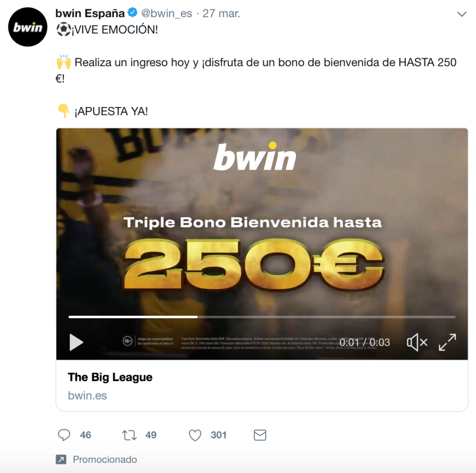
Task: Open the 27 mar. tweet timestamp
Action: 221,13
